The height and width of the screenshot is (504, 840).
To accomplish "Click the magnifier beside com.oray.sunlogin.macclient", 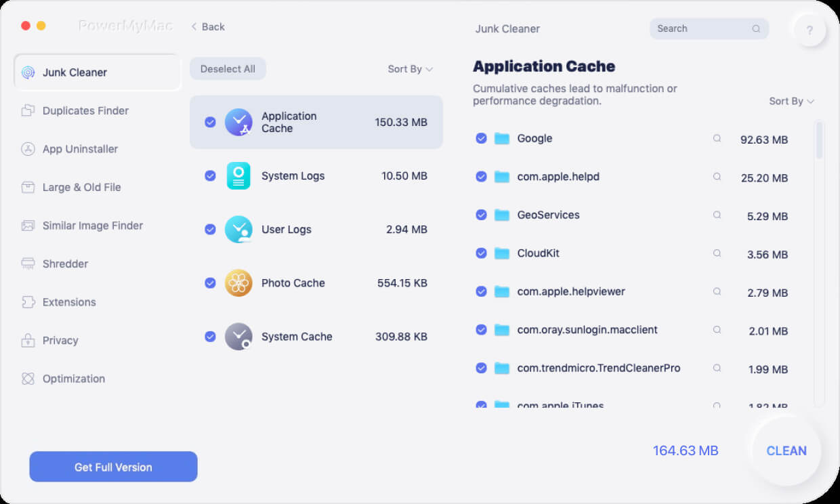I will tap(717, 330).
